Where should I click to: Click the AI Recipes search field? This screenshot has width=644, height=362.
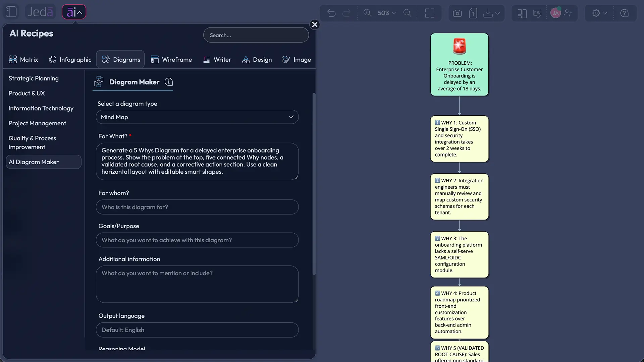[x=256, y=35]
